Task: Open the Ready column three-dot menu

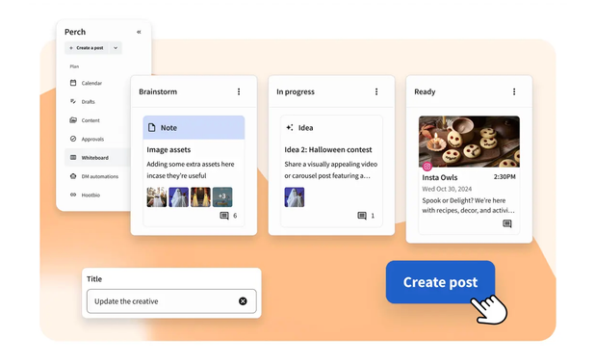Action: [x=514, y=91]
